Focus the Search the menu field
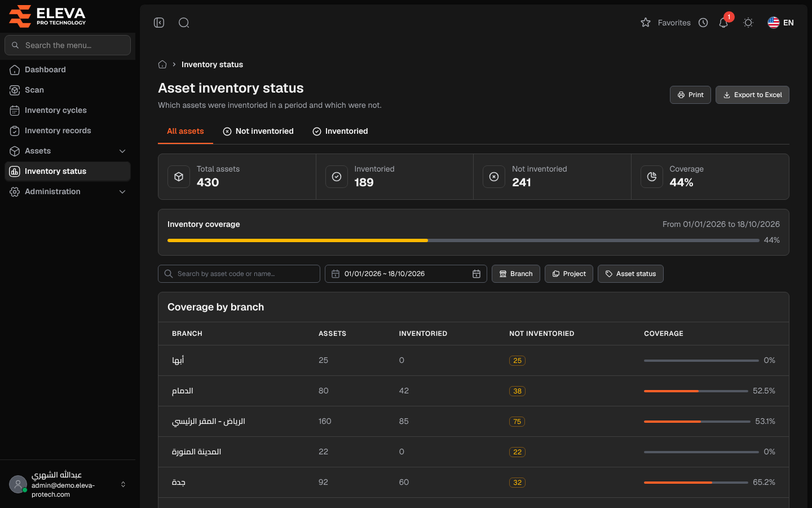Screen dimensions: 812x508 point(68,45)
